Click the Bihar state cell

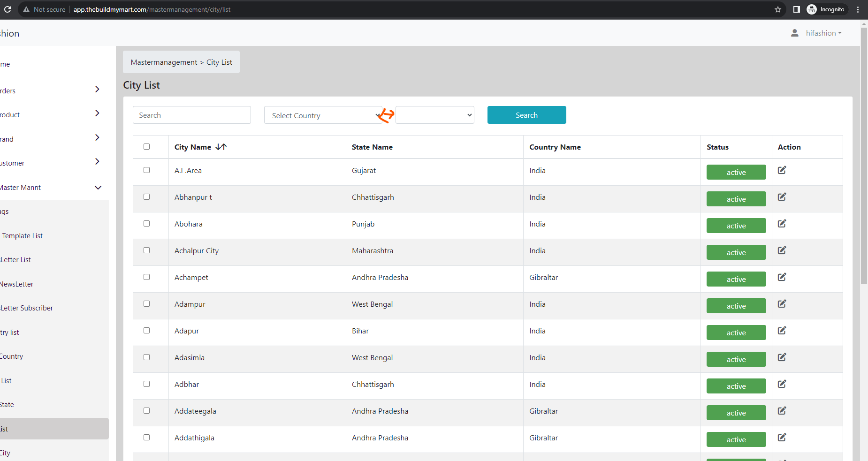coord(360,331)
